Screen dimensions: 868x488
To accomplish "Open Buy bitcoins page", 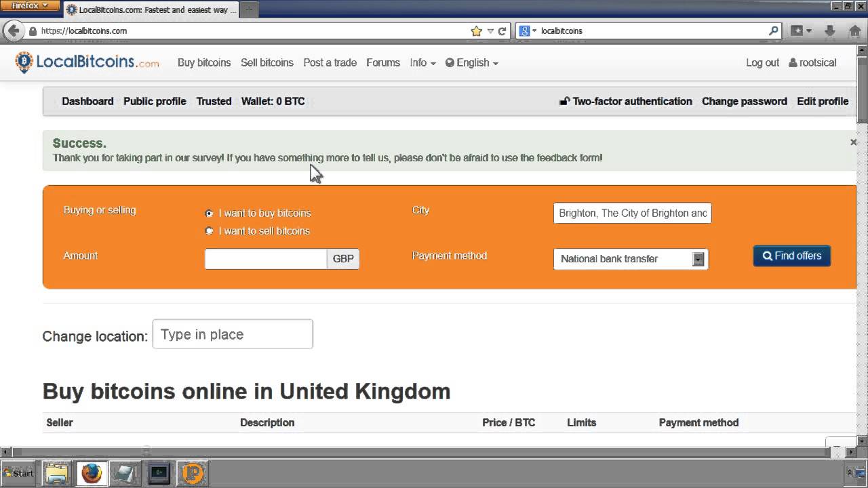I will [x=204, y=62].
